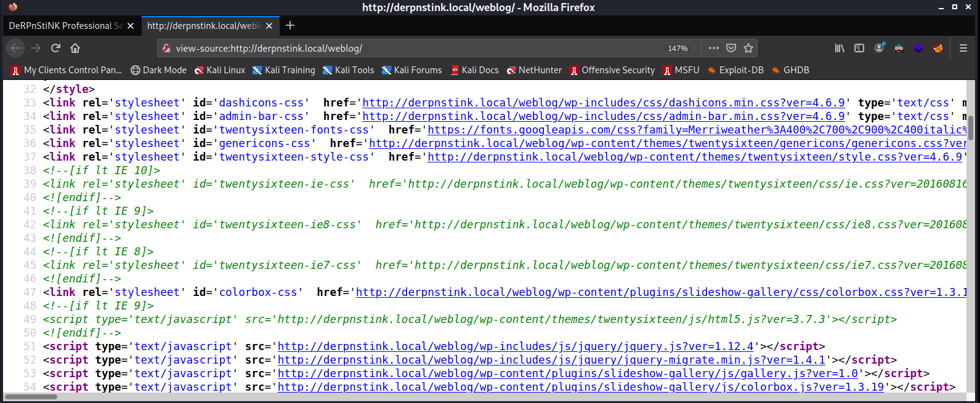Go to the Firefox home page icon
Image resolution: width=980 pixels, height=403 pixels.
[75, 48]
